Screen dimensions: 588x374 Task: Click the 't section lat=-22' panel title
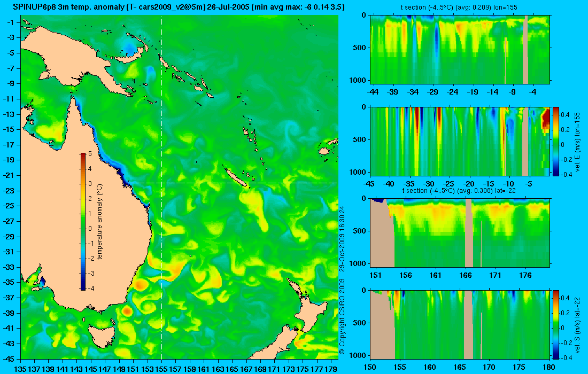tap(459, 190)
